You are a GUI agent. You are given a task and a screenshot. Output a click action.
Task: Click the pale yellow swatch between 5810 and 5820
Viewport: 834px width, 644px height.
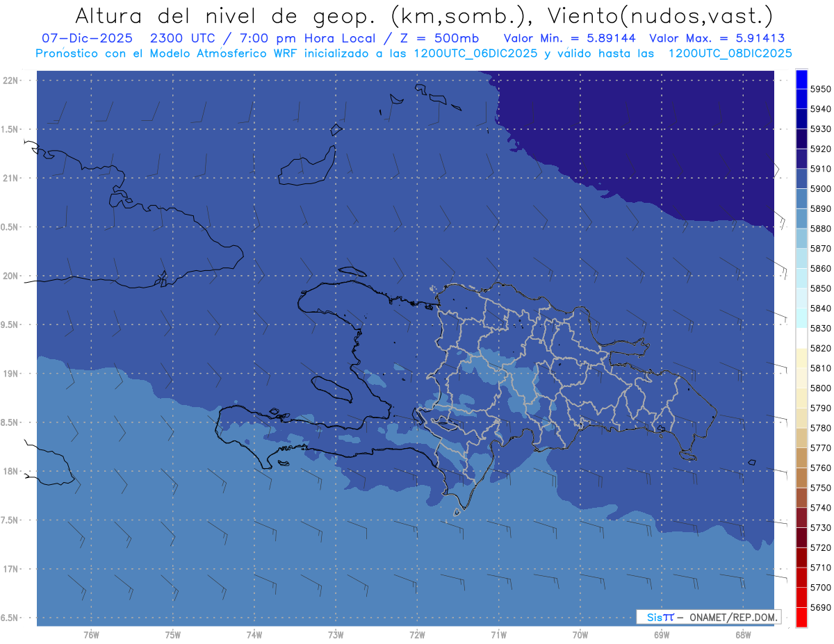(x=801, y=358)
